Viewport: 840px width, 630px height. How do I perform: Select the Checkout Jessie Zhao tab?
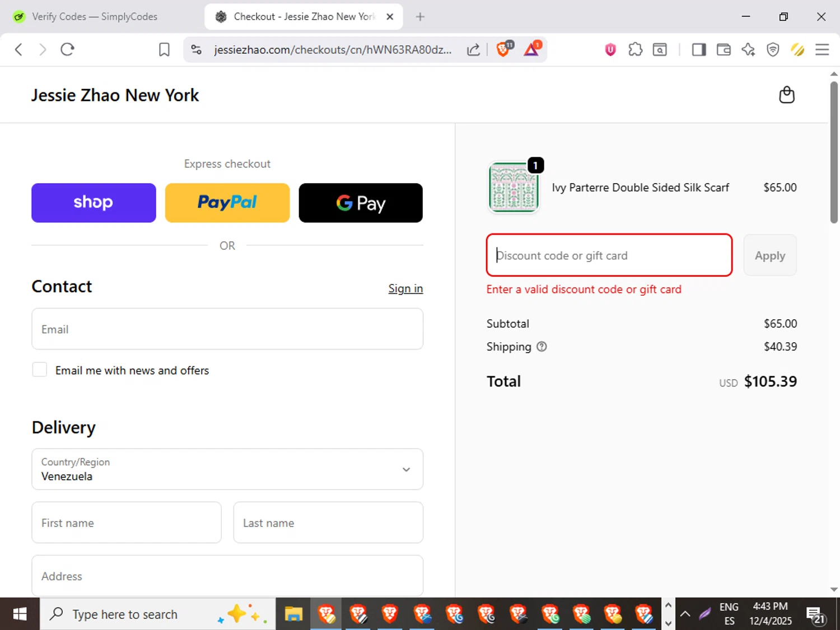(304, 17)
